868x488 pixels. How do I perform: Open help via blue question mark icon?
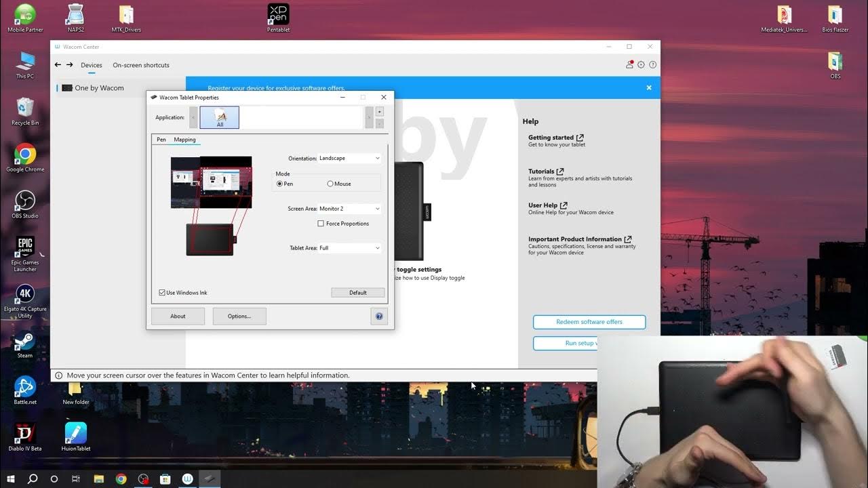(379, 316)
